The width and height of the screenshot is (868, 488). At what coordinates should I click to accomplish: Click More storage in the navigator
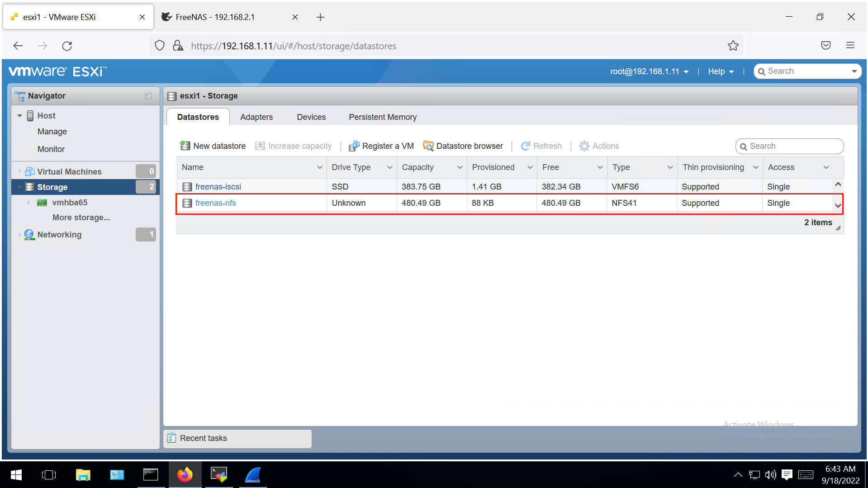click(x=81, y=217)
